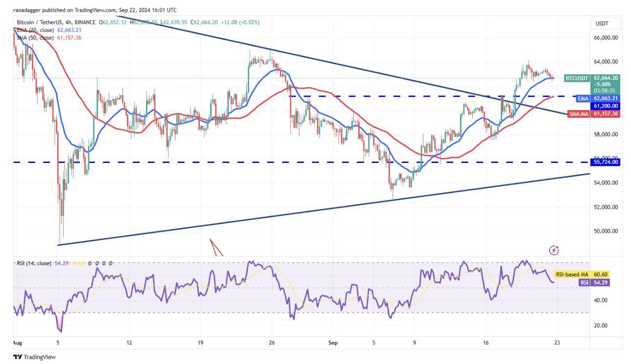Screen dimensions: 631x364
Task: Click the 66,000.00 mark on price scale
Action: [x=607, y=38]
